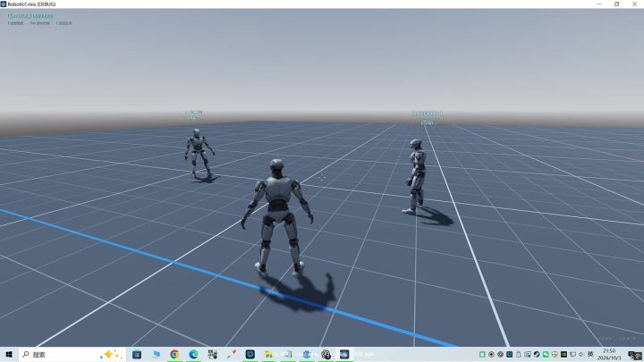Switch the input method indicator
Viewport: 644px width, 362px height.
click(590, 354)
